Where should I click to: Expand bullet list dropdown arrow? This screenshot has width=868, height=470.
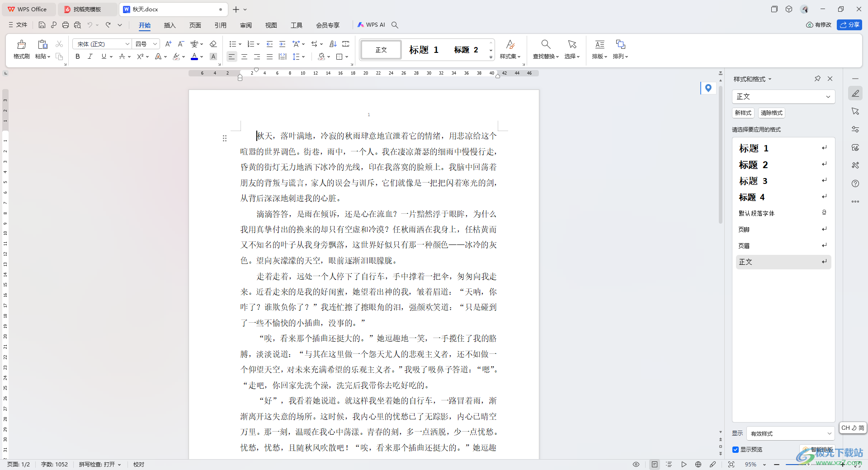(240, 44)
